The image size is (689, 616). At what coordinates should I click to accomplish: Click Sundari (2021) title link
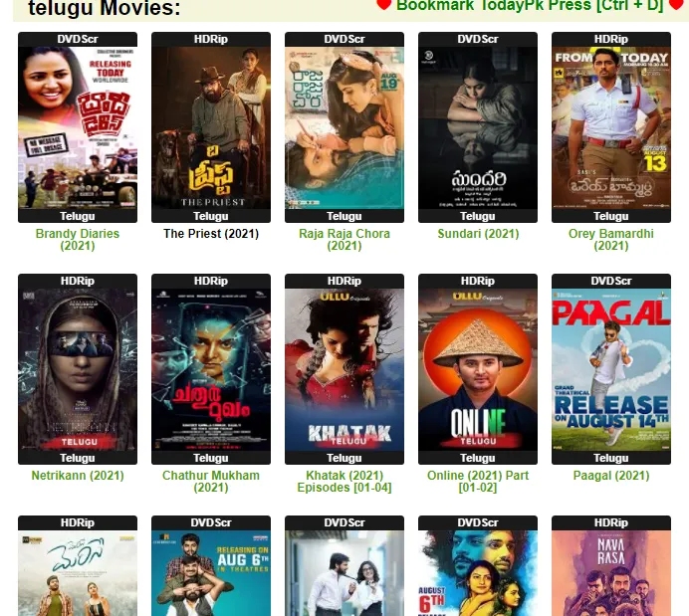478,234
